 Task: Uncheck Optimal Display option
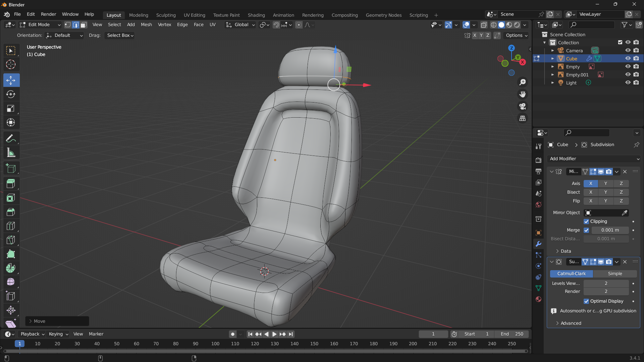click(x=586, y=301)
